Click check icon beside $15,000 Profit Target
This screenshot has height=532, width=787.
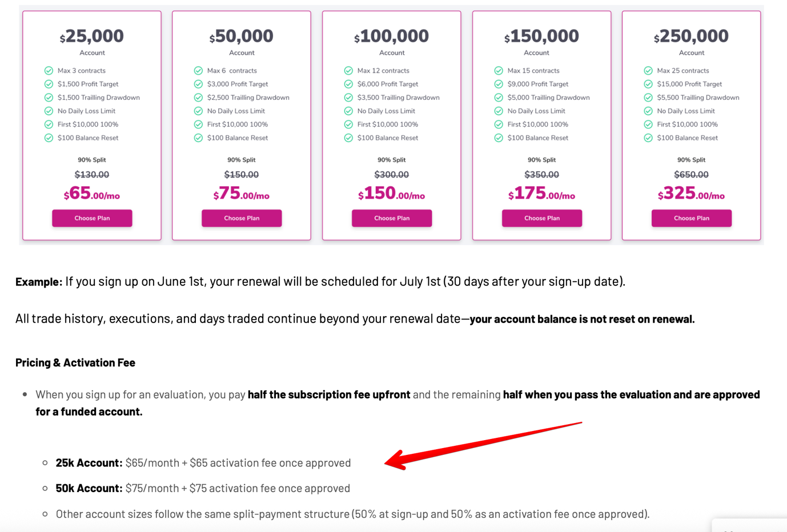tap(648, 84)
